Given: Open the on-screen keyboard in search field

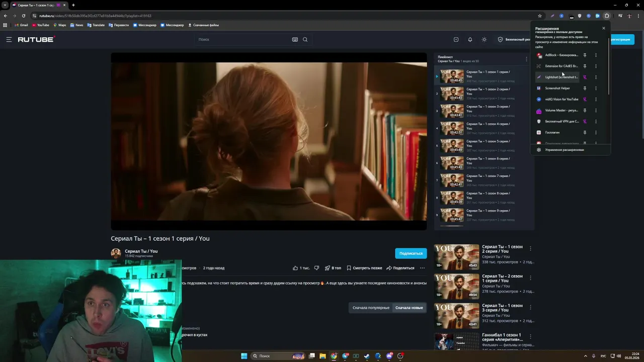Looking at the screenshot, I should [295, 39].
